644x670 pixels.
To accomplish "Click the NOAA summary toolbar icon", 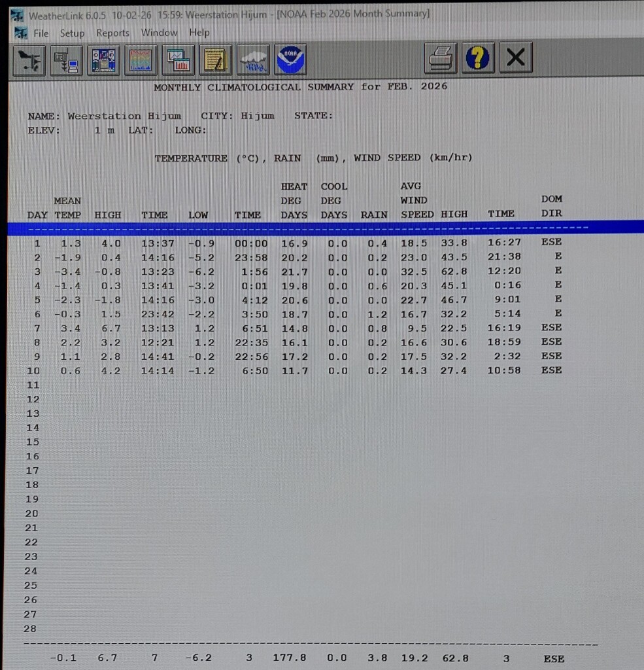I will click(x=290, y=60).
